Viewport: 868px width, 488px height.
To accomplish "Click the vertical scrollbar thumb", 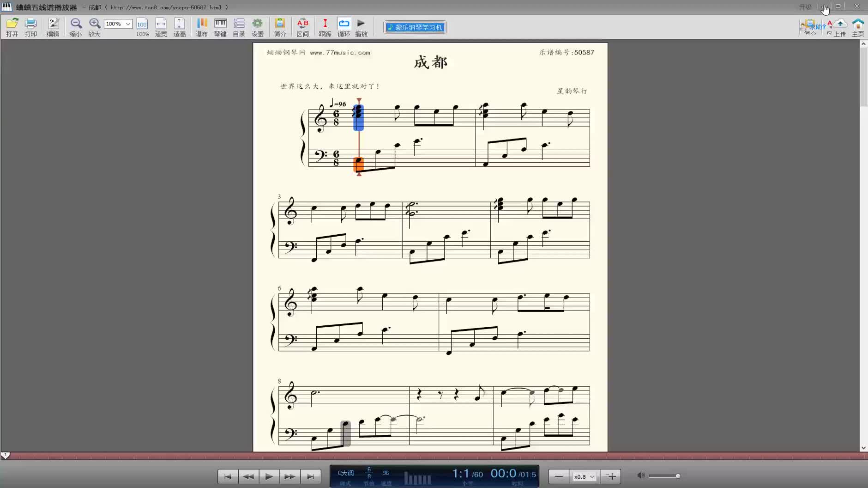I will tap(863, 77).
